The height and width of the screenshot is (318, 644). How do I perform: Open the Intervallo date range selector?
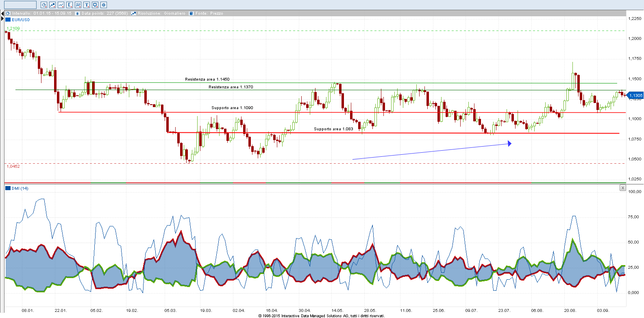(41, 13)
